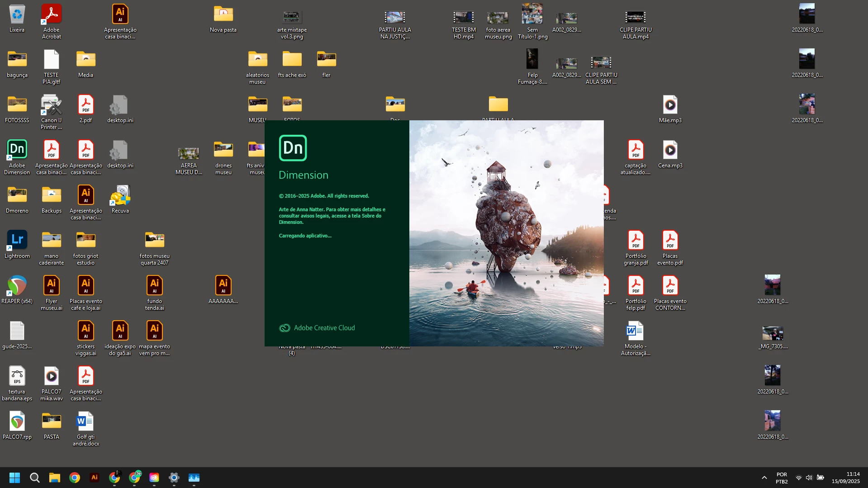Open the Windows Start menu
Screen dimensions: 868x488
pos(14,478)
